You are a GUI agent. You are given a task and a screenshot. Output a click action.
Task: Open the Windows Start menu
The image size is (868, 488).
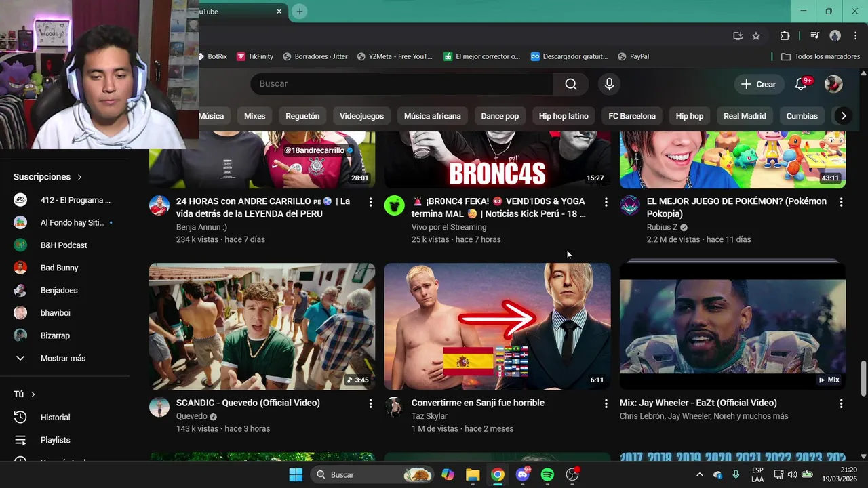tap(296, 474)
